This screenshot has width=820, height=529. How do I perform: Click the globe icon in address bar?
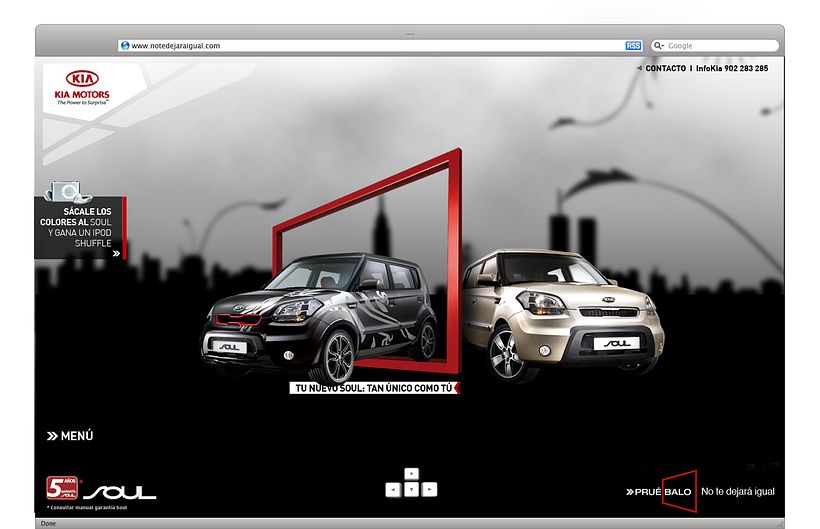point(125,45)
